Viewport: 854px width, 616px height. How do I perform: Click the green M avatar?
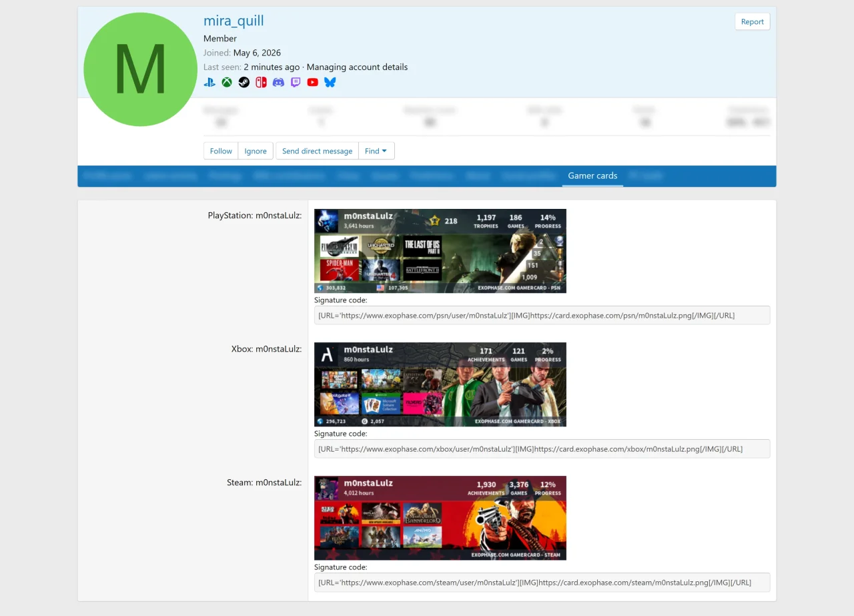[140, 69]
